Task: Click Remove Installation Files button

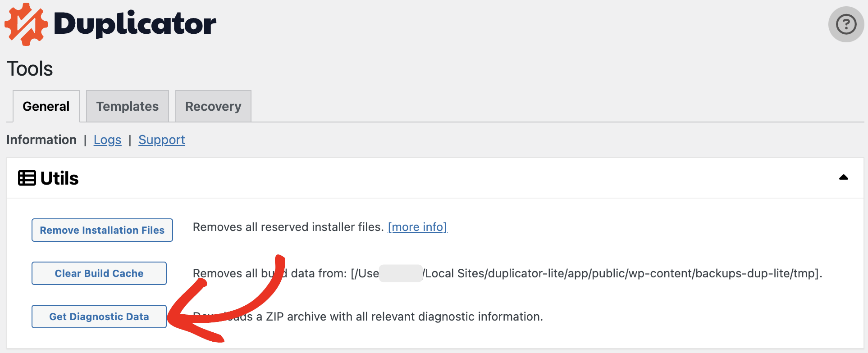Action: pos(102,230)
